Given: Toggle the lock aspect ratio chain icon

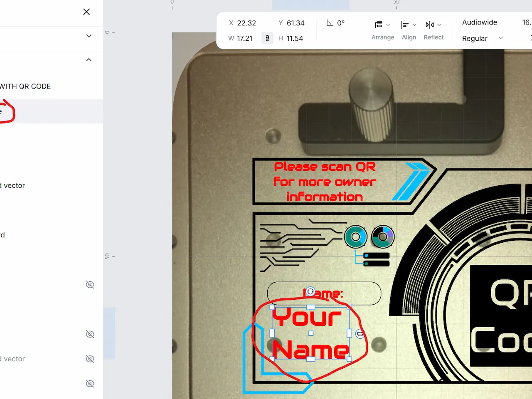Looking at the screenshot, I should tap(267, 38).
